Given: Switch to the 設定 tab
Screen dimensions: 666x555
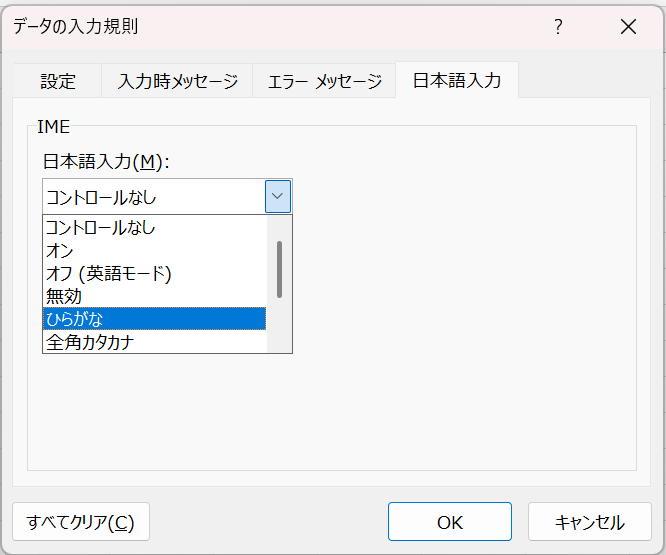Looking at the screenshot, I should tap(58, 81).
